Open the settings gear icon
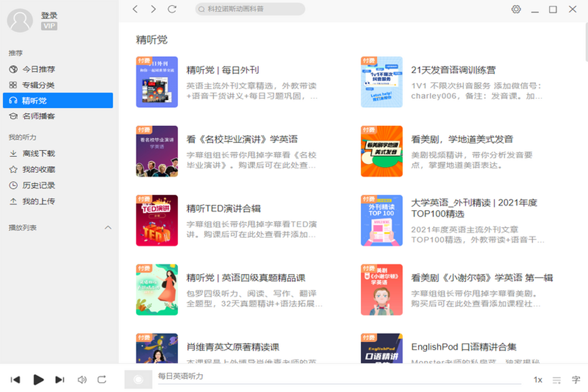Screen dimensions: 588x392 click(516, 9)
